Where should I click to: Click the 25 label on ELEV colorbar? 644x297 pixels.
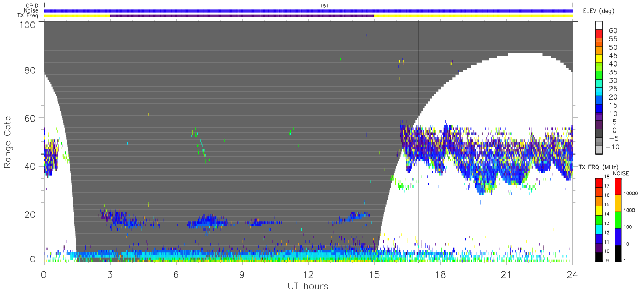[613, 89]
